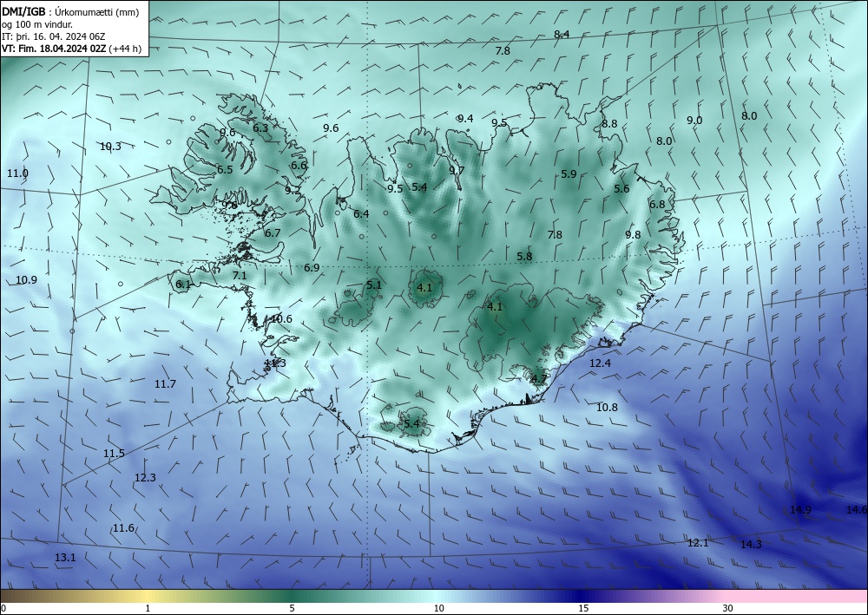This screenshot has width=868, height=615.
Task: Click the 6.3 value on the map
Action: click(260, 128)
